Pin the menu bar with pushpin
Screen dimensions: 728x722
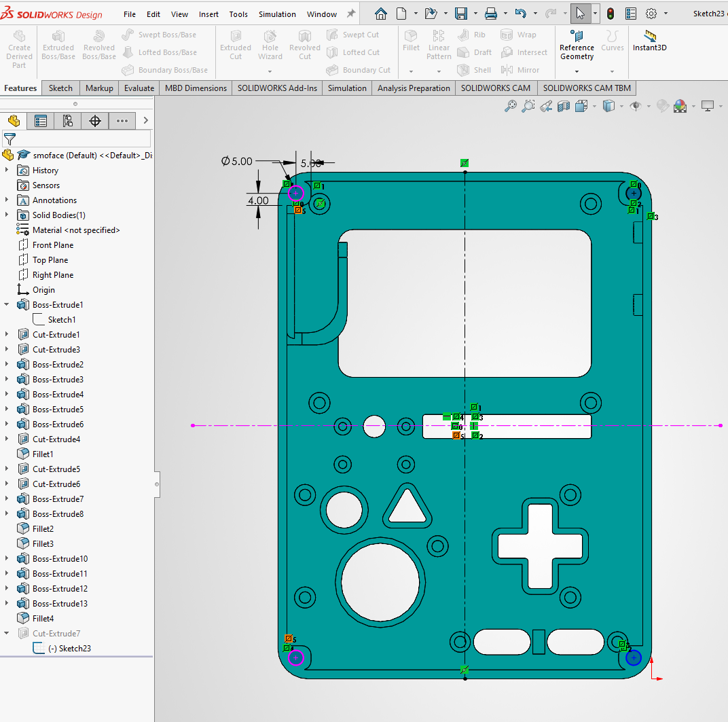tap(351, 14)
